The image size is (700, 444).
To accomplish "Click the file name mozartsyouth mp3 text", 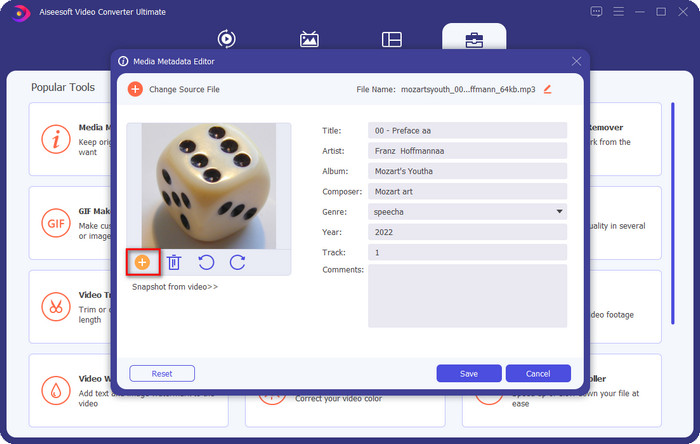I will (x=468, y=89).
